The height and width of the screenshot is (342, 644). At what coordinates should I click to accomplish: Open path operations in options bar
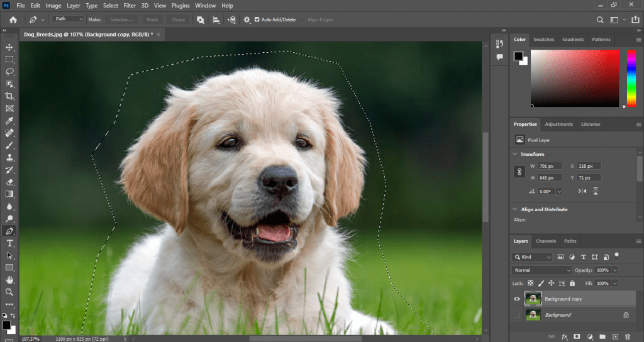(201, 19)
